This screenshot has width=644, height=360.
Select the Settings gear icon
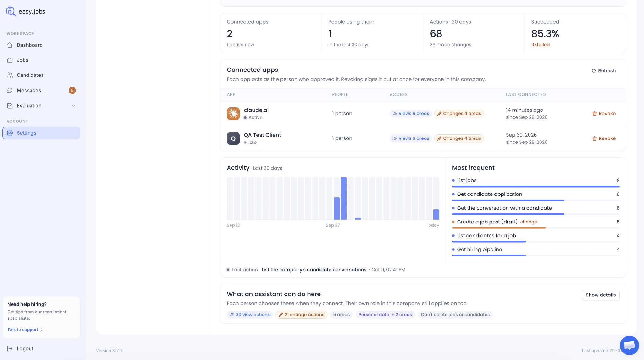coord(10,133)
